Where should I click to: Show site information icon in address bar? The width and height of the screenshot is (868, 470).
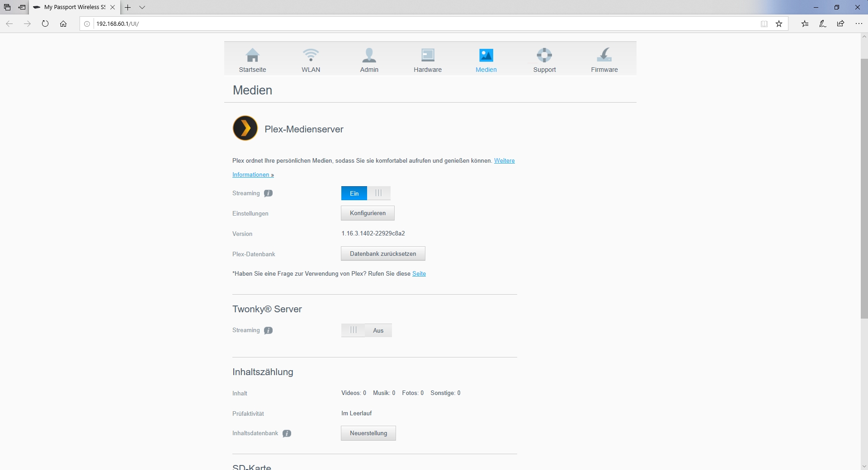(x=87, y=24)
